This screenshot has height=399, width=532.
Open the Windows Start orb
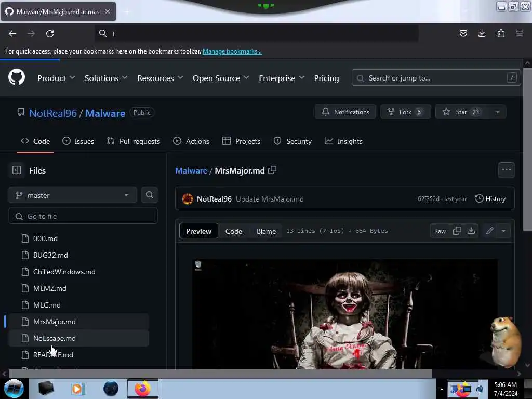(14, 389)
